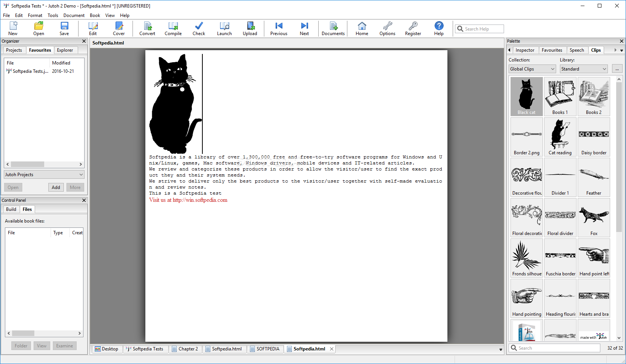
Task: Select the Fronds silhouette clip
Action: tap(527, 258)
